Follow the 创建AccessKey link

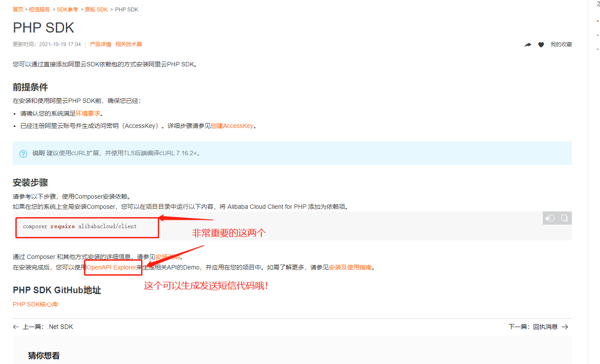coord(232,126)
